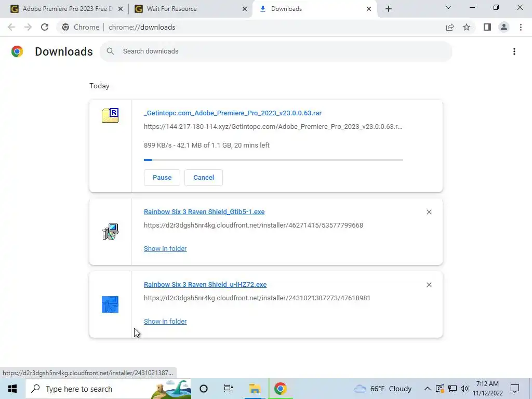532x399 pixels.
Task: Remove Gtib5-1.exe entry from list
Action: (x=429, y=212)
